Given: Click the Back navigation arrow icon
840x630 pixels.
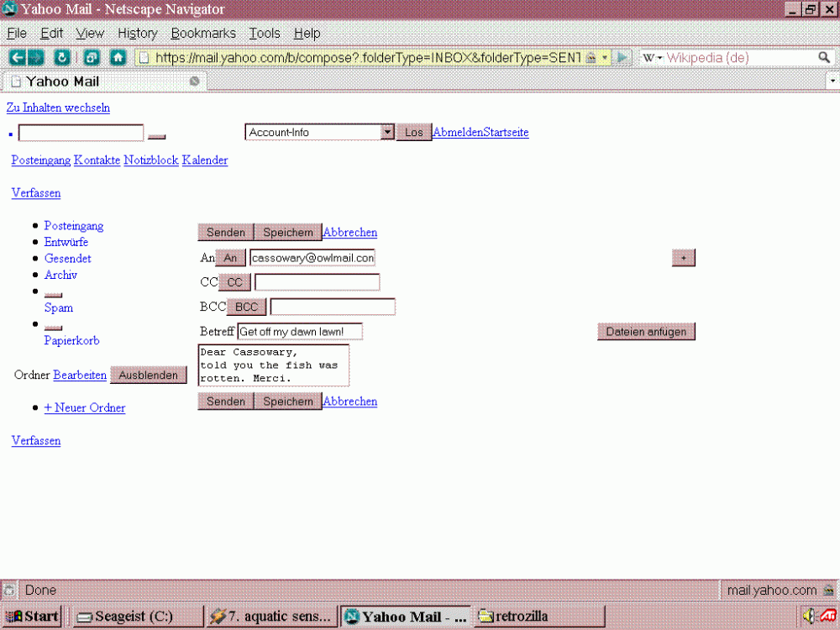Looking at the screenshot, I should [17, 57].
